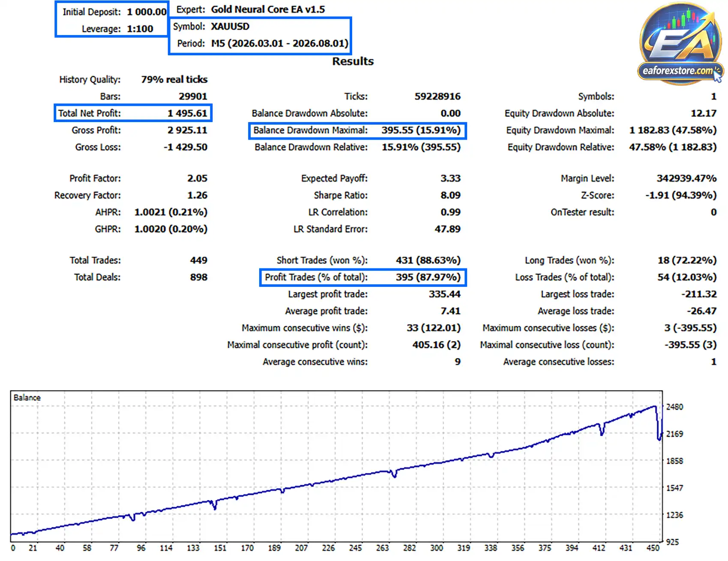728x561 pixels.
Task: Select Maximal consecutive profit value 405.16 (2)
Action: (437, 345)
